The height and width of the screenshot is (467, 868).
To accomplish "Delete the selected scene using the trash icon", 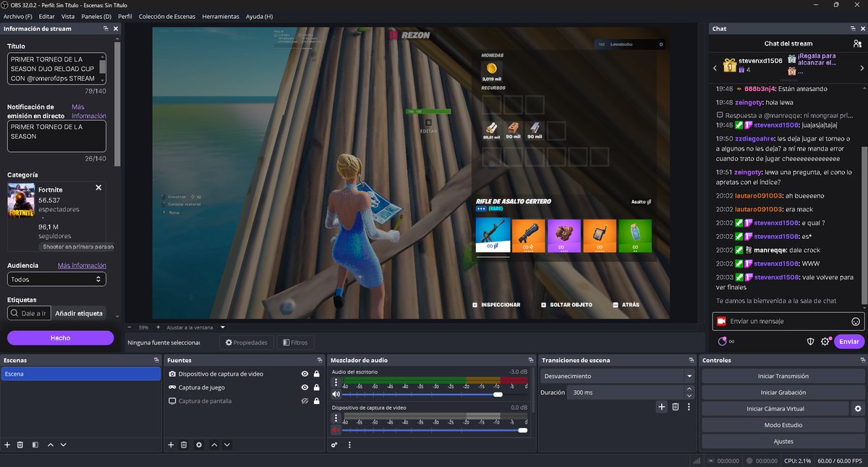I will [20, 445].
